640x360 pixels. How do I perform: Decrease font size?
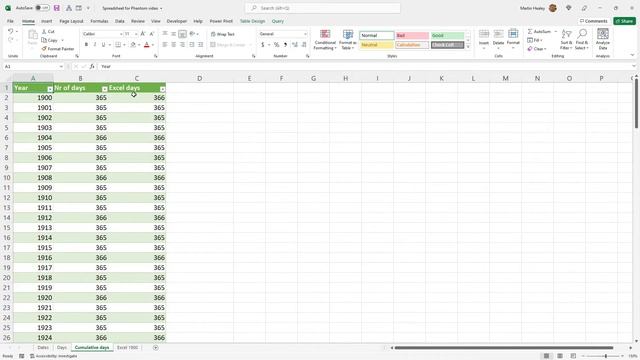click(151, 34)
